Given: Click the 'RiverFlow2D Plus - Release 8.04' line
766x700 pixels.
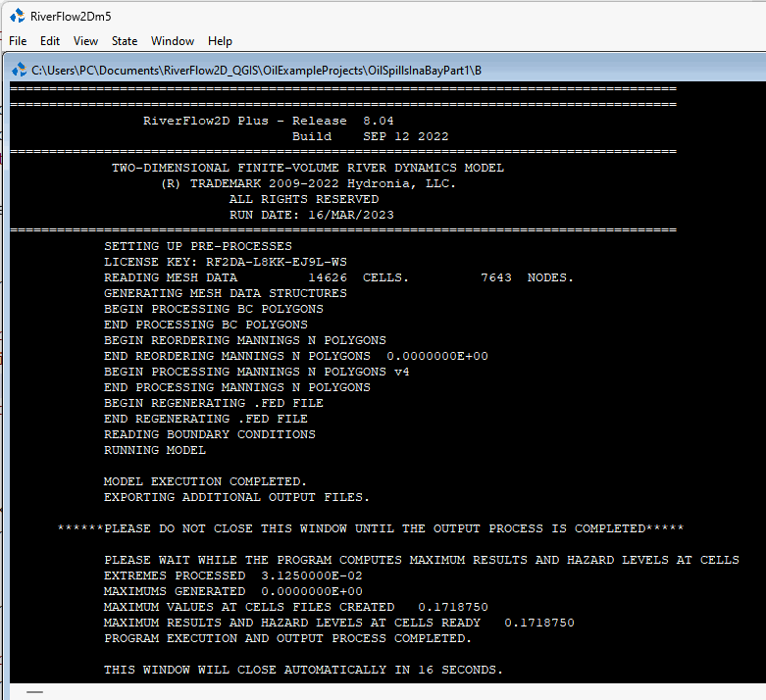Looking at the screenshot, I should (268, 121).
